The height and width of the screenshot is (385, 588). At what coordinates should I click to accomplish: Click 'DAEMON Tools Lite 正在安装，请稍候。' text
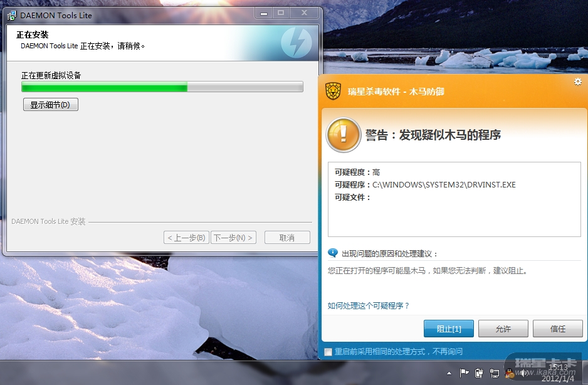(83, 46)
